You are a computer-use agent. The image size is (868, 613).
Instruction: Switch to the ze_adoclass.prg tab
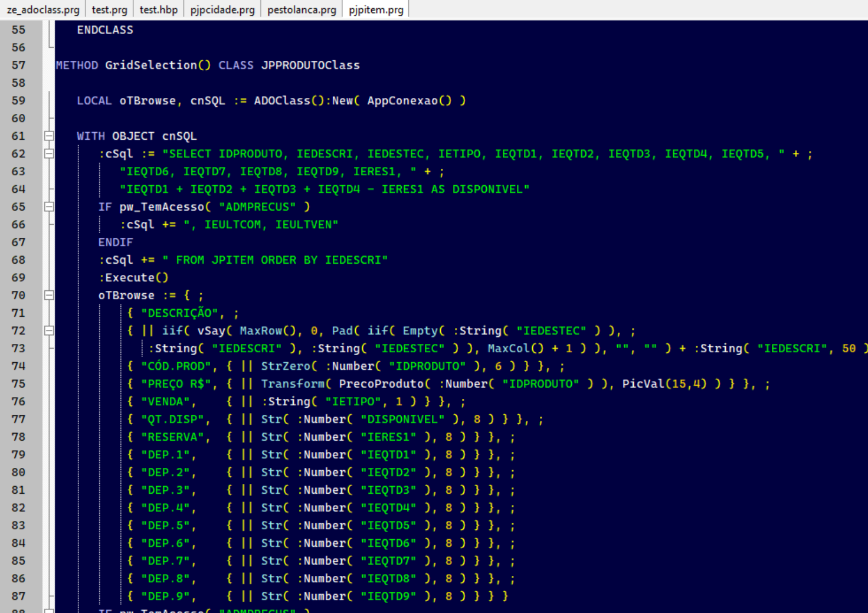click(42, 9)
